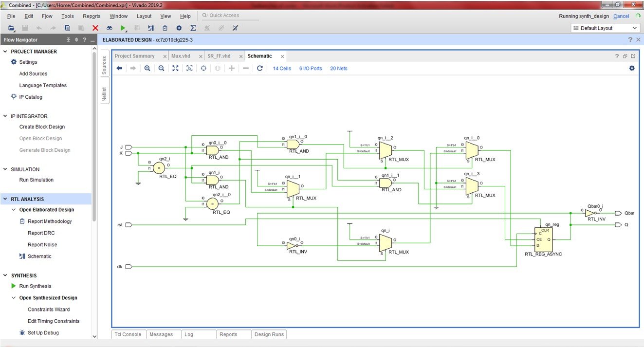Click the 6 I/O Ports link
Screen dimensions: 644x347
(311, 69)
